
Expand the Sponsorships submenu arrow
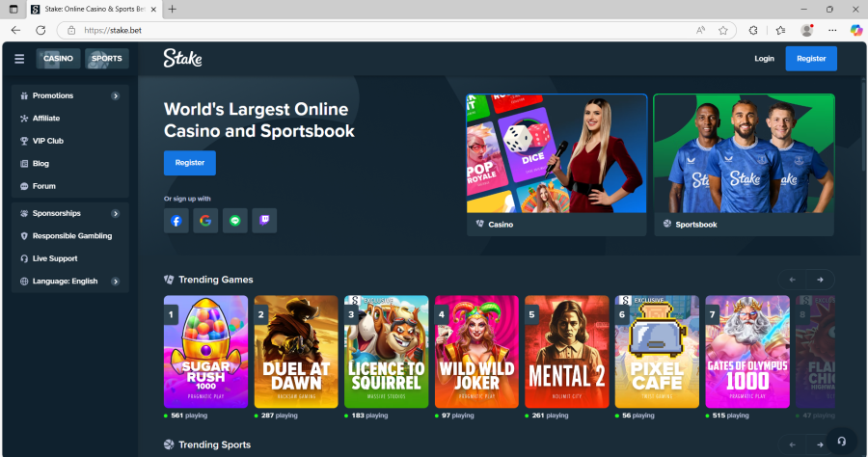click(x=115, y=214)
